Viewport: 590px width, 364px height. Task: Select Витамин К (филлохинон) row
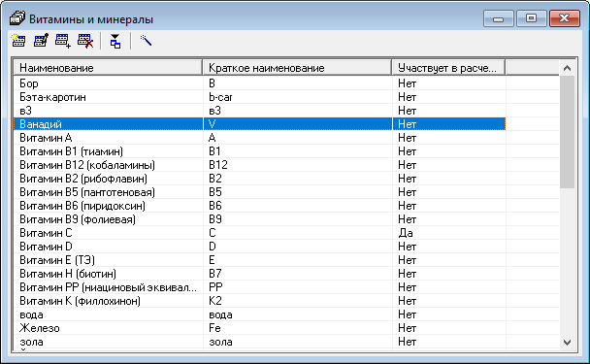pos(260,301)
